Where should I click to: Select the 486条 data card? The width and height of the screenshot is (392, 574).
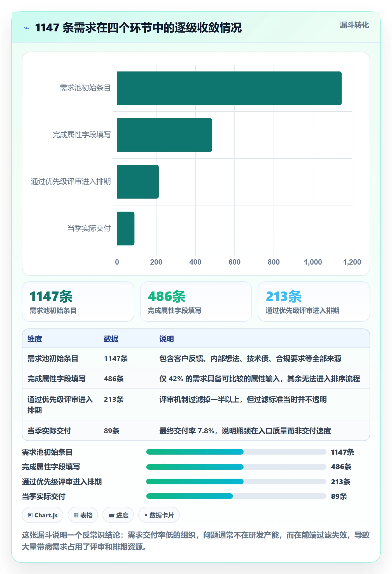click(196, 302)
